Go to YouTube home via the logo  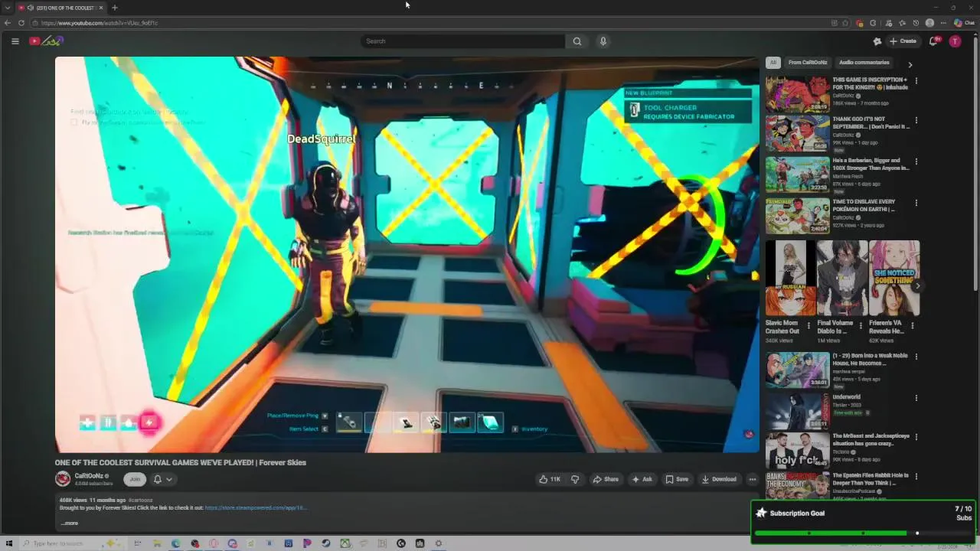(46, 41)
